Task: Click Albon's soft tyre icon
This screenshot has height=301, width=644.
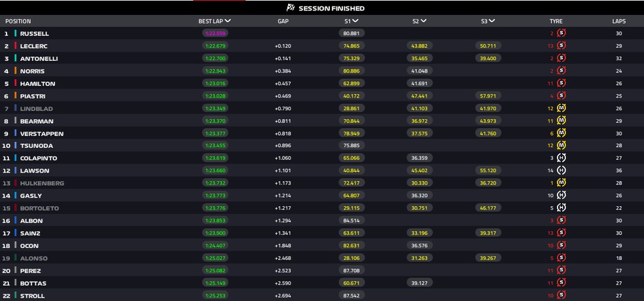Action: coord(561,221)
